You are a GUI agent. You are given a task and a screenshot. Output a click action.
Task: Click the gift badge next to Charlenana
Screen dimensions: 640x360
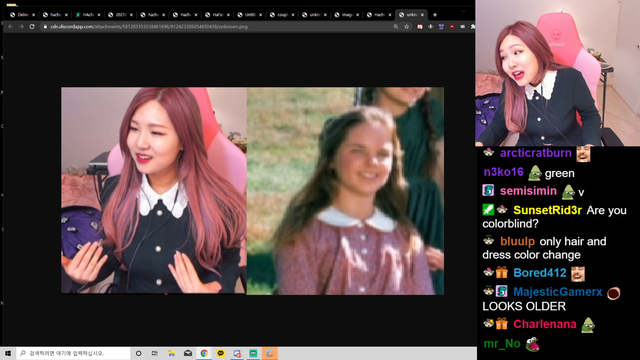click(502, 324)
